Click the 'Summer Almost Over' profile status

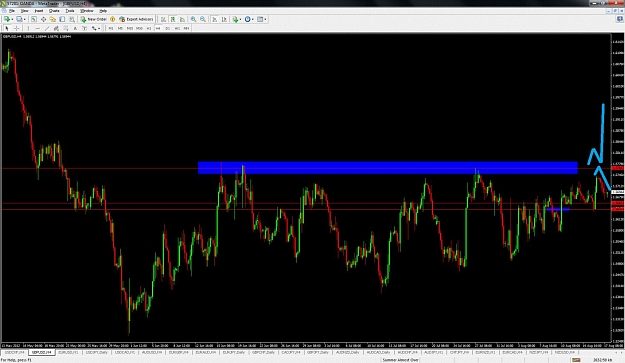[400, 360]
